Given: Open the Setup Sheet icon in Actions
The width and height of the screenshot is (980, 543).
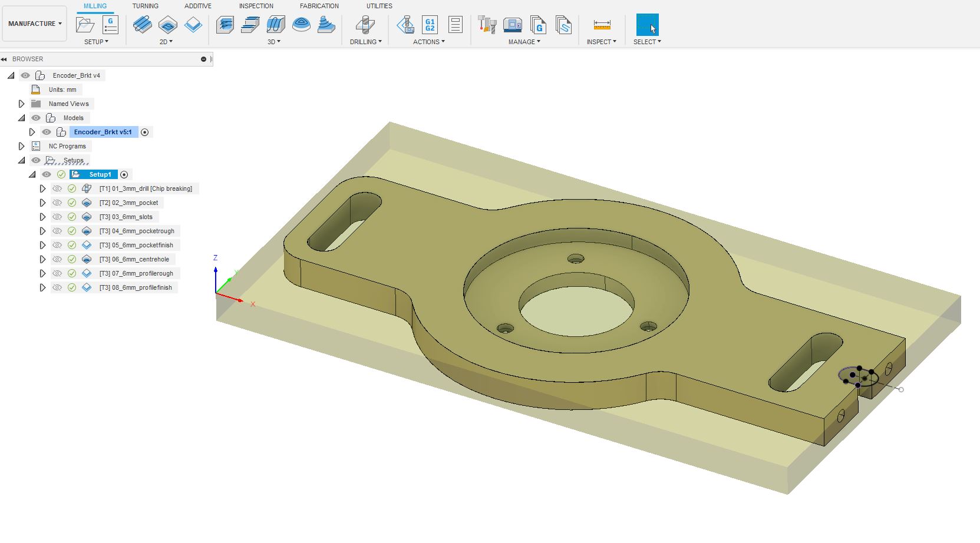Looking at the screenshot, I should [x=455, y=25].
